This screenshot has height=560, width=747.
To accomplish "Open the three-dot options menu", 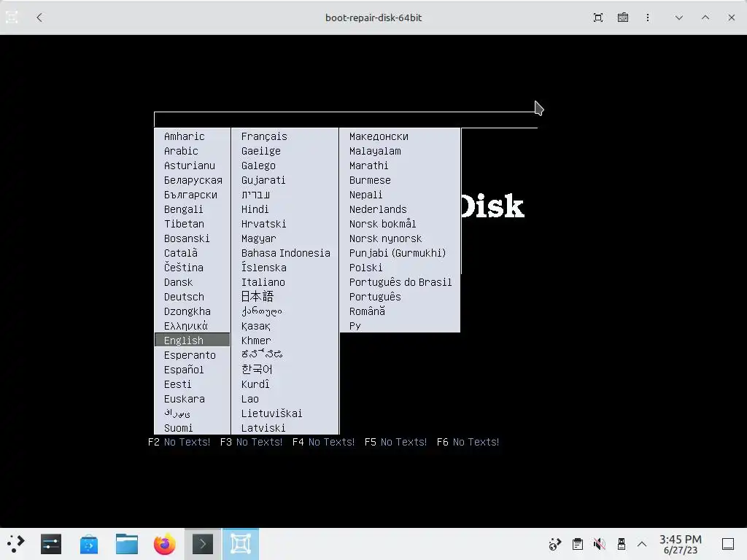I will [648, 17].
